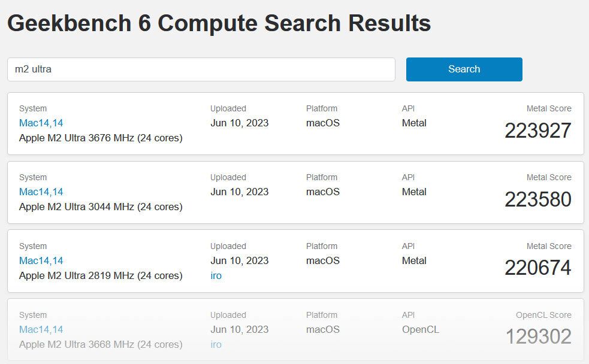Click the iro uploader link in the bottom result
Viewport: 589px width, 364px height.
(216, 344)
